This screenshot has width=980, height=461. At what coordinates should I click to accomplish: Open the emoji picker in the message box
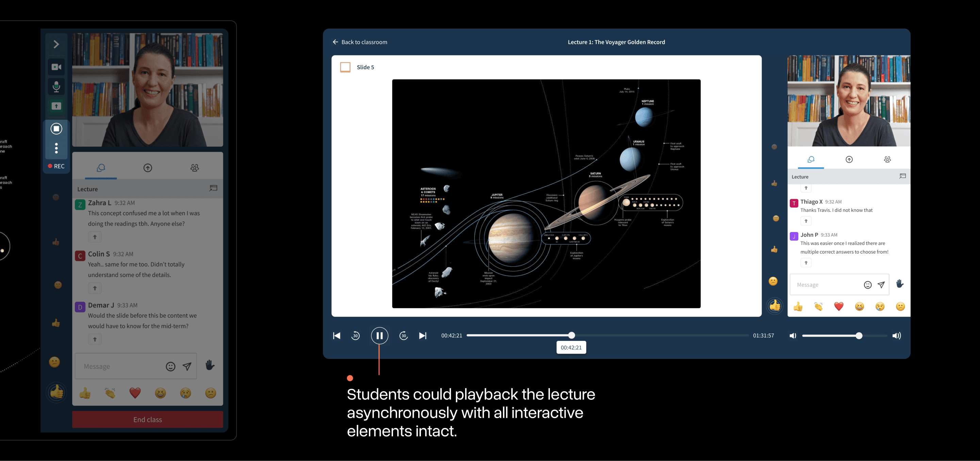(170, 366)
